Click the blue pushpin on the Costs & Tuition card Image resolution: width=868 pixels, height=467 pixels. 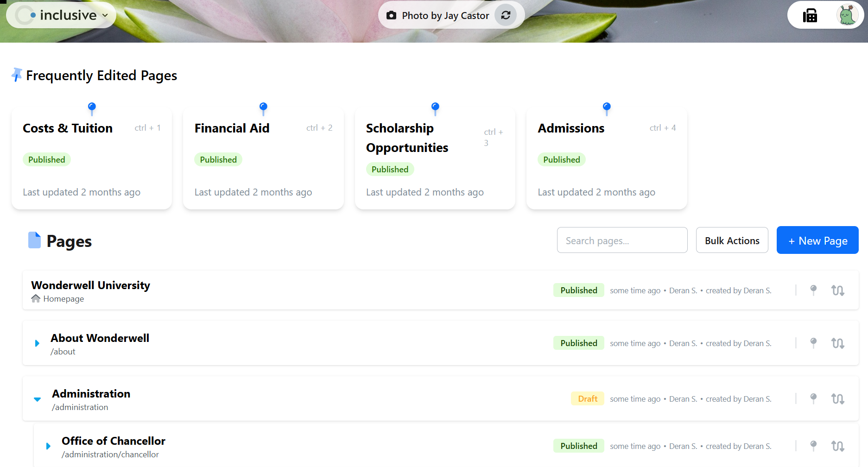pos(91,107)
